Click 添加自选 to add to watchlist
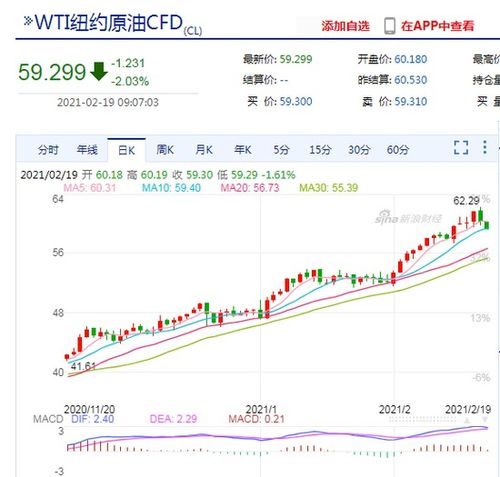Image resolution: width=500 pixels, height=477 pixels. click(x=345, y=26)
